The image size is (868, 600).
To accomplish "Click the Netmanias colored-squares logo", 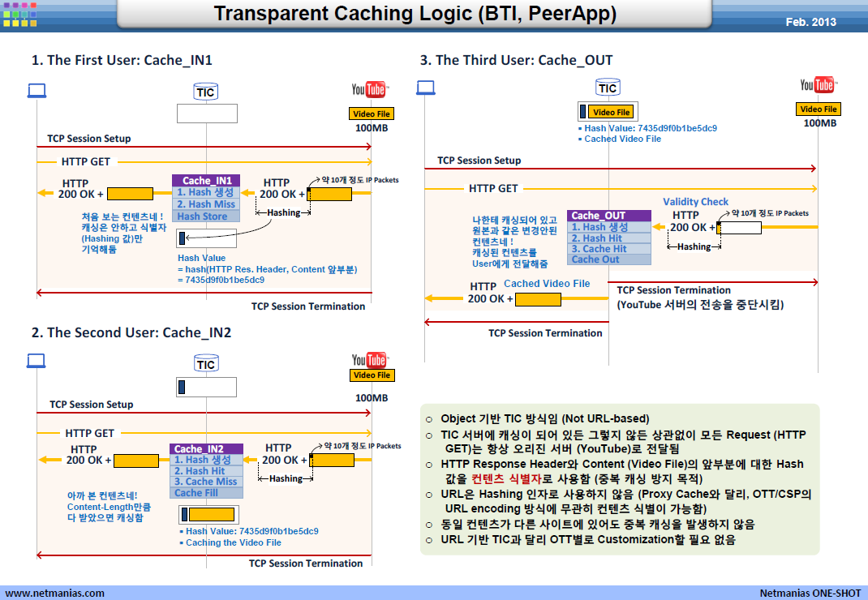I will [x=20, y=14].
